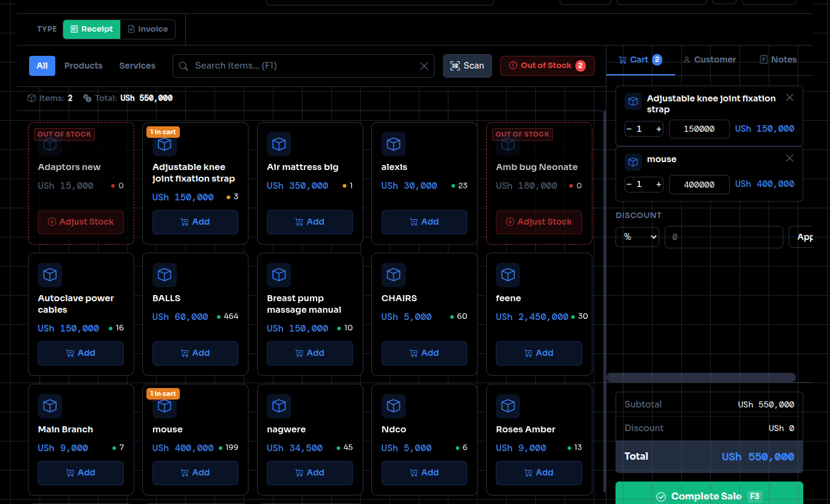Click the Main Branch product cube icon
The width and height of the screenshot is (830, 504).
pos(50,406)
